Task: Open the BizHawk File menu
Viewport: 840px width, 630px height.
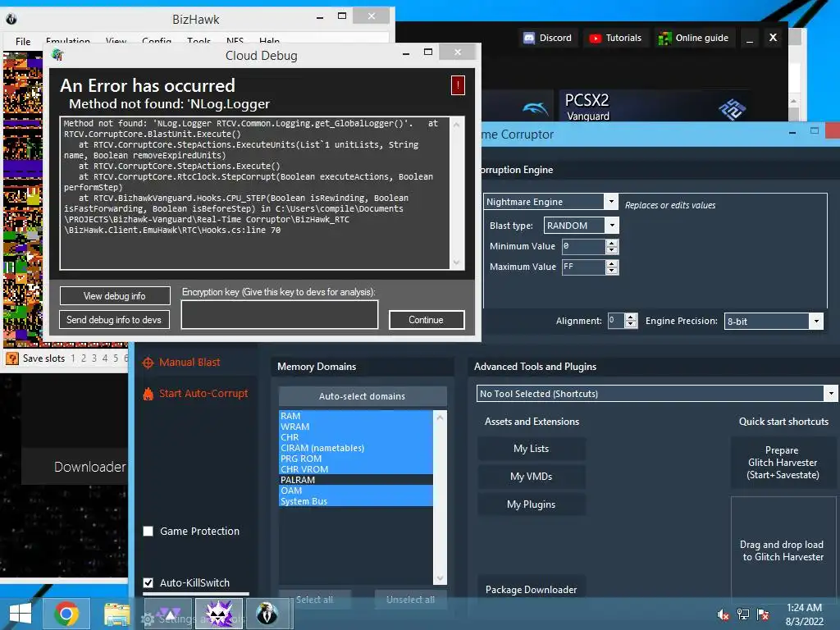Action: 23,41
